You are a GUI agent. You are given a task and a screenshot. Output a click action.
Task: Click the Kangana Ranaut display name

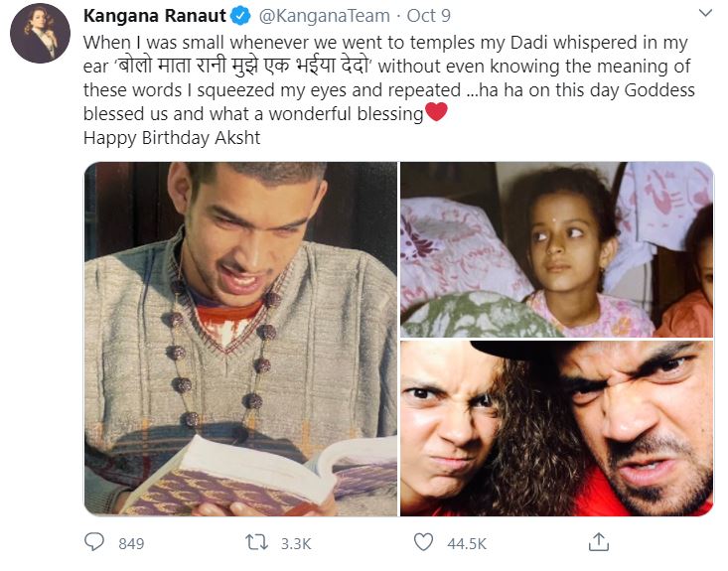[156, 16]
